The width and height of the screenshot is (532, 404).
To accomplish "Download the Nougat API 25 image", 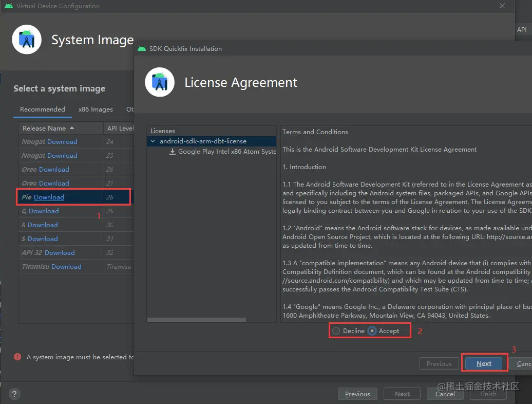I will [x=62, y=156].
